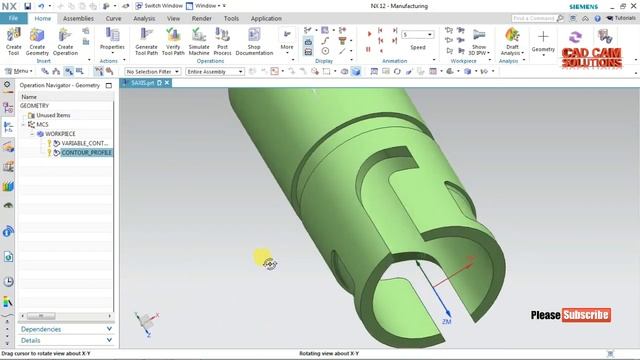Switch to the View ribbon tab
This screenshot has height=360, width=640.
click(173, 18)
